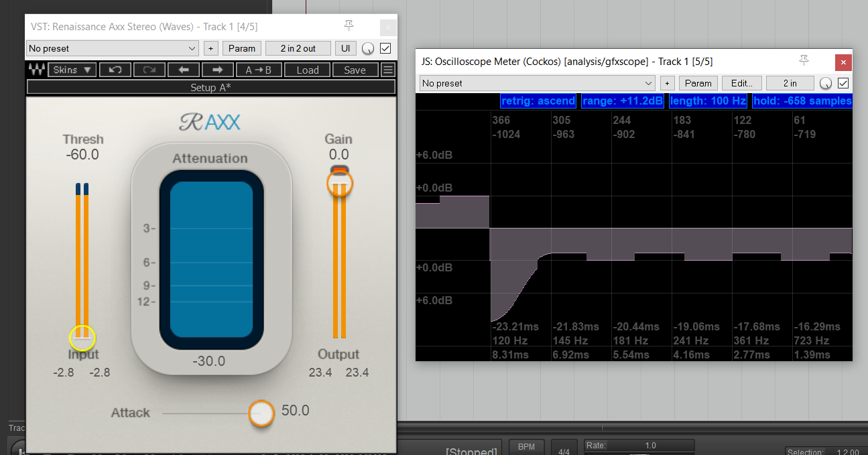The image size is (868, 455).
Task: Open the Setup A* preset bar
Action: coord(211,87)
